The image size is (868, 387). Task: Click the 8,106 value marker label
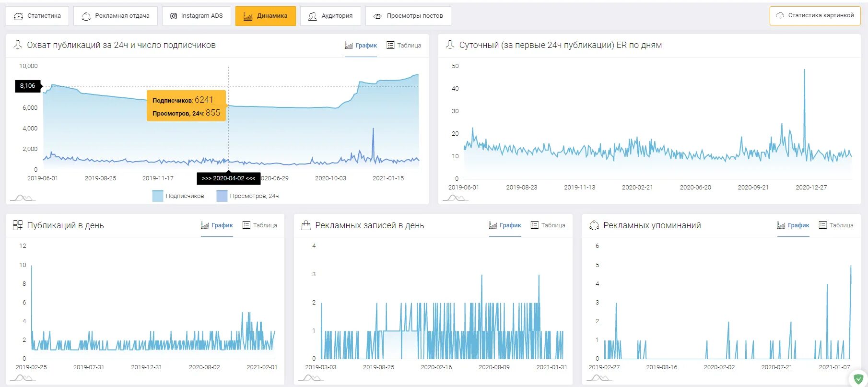[28, 86]
